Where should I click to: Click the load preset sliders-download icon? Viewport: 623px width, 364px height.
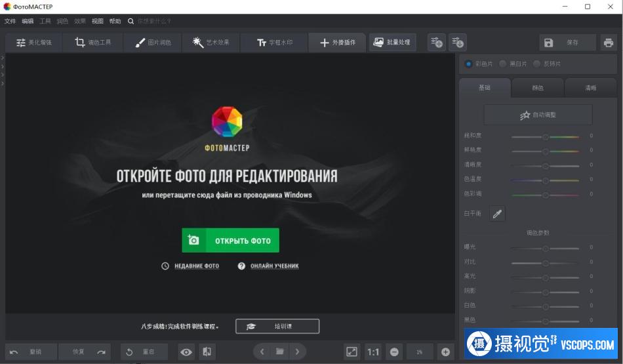[x=457, y=43]
